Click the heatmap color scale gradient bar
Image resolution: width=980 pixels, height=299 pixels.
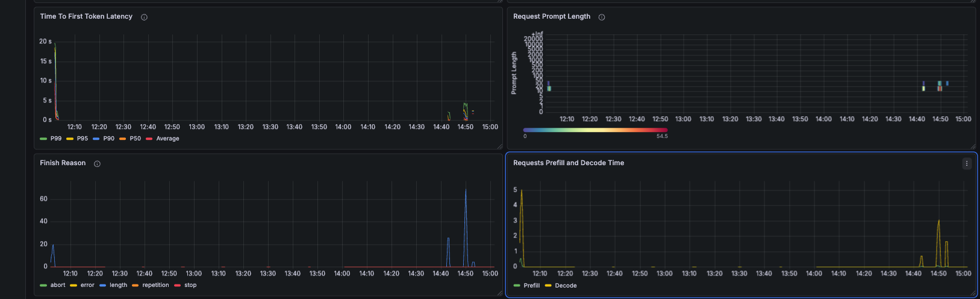tap(595, 130)
